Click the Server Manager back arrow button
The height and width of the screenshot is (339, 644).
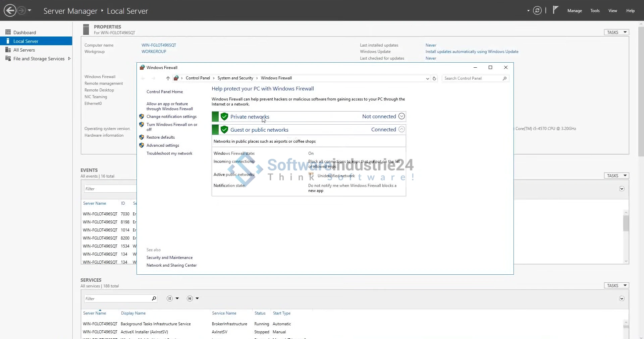coord(10,10)
